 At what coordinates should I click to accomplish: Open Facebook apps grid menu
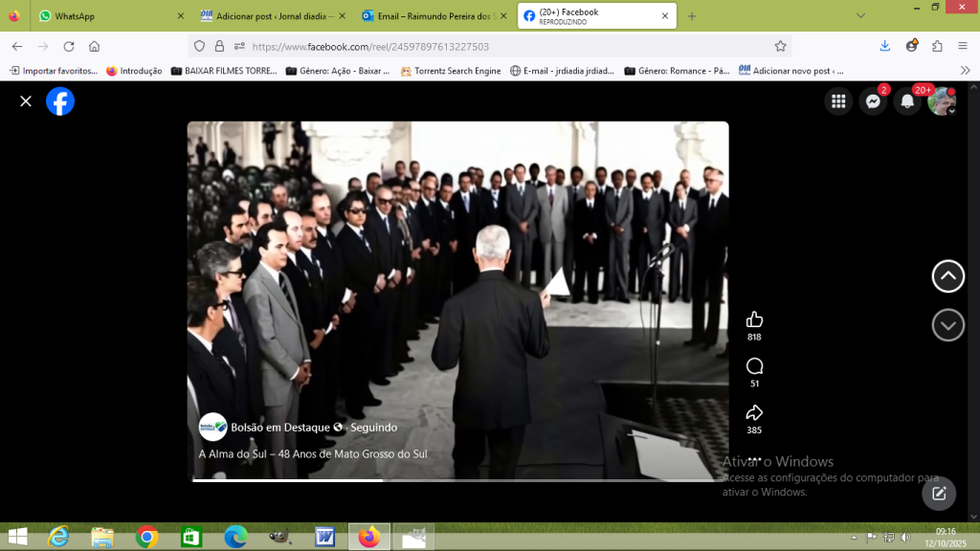tap(838, 101)
